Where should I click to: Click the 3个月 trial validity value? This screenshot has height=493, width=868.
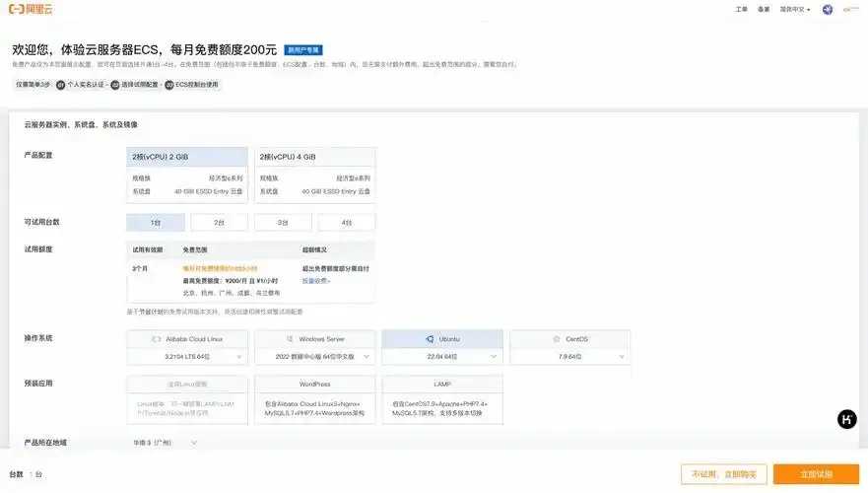coord(140,268)
